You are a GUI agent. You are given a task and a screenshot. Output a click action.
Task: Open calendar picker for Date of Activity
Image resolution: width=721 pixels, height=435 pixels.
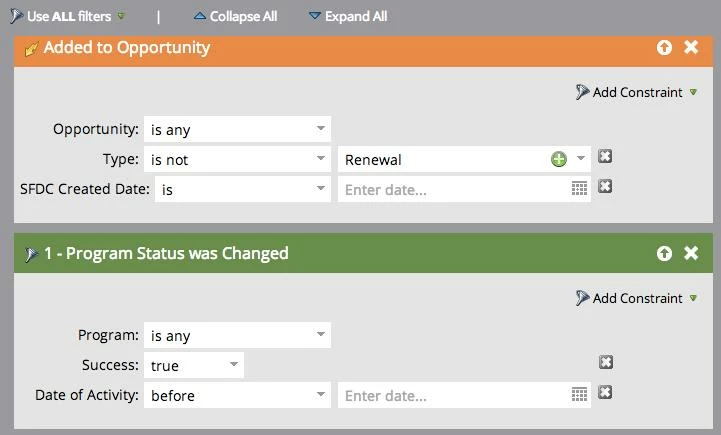pyautogui.click(x=579, y=395)
